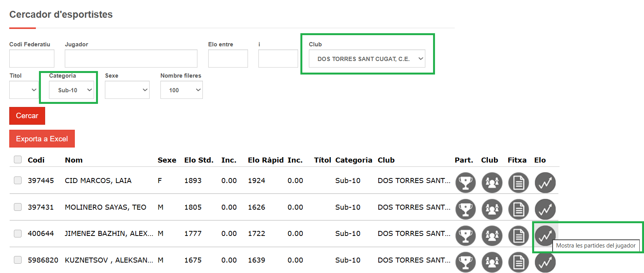Screen dimensions: 644x273
Task: Focus the Elo entre minimum field
Action: click(x=228, y=59)
